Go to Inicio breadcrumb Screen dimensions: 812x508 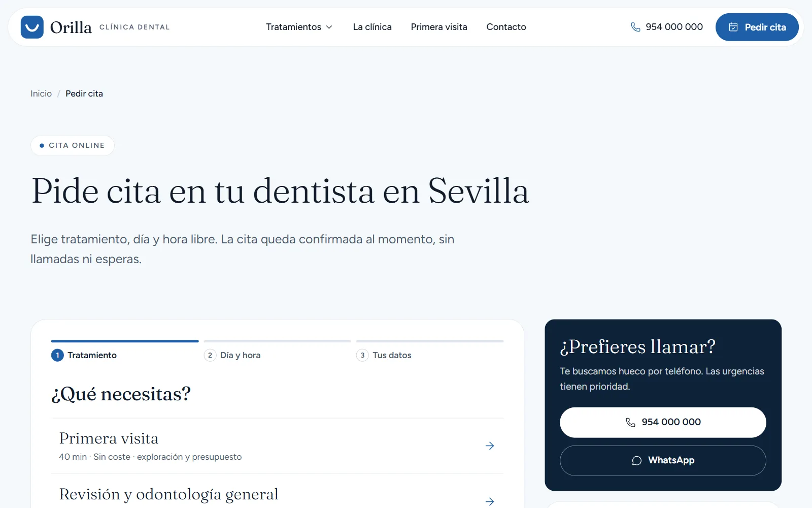41,93
